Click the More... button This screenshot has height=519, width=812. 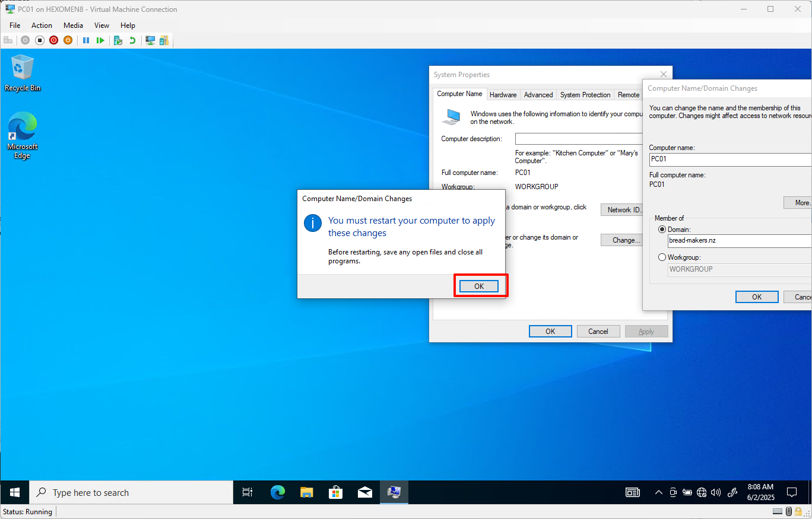click(797, 203)
